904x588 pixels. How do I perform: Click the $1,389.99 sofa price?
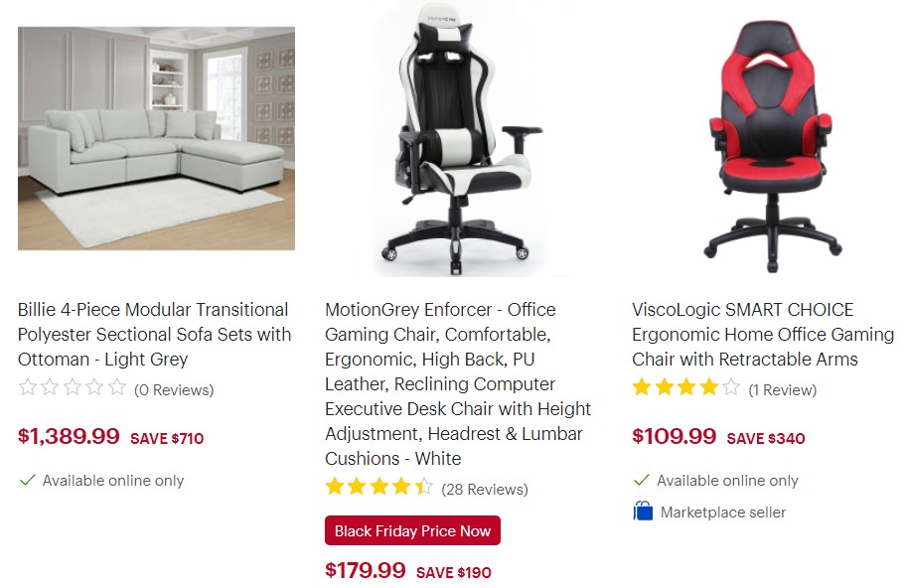pyautogui.click(x=69, y=436)
